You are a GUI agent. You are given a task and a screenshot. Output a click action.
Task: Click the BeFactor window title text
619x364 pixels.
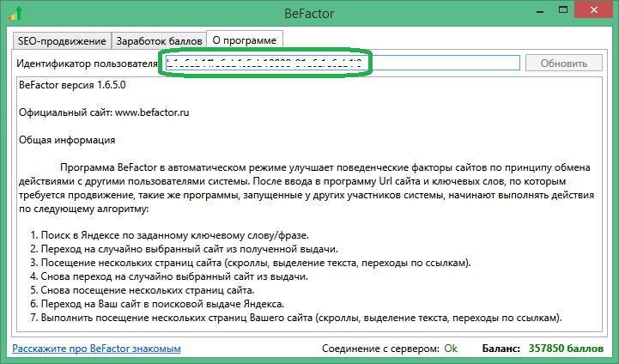309,14
